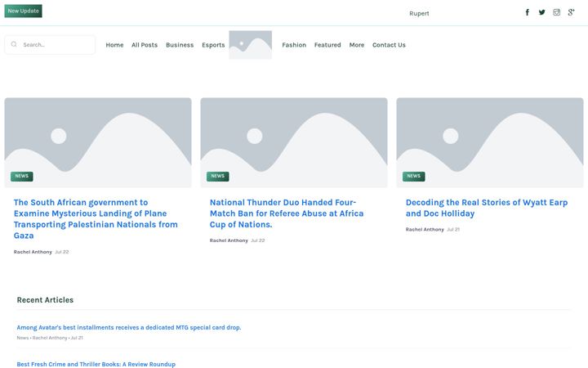Focus the Search input field
588x368 pixels.
point(50,45)
